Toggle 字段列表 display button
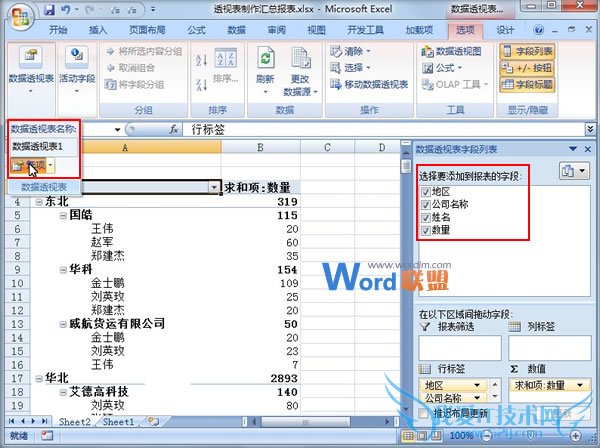 coord(527,51)
